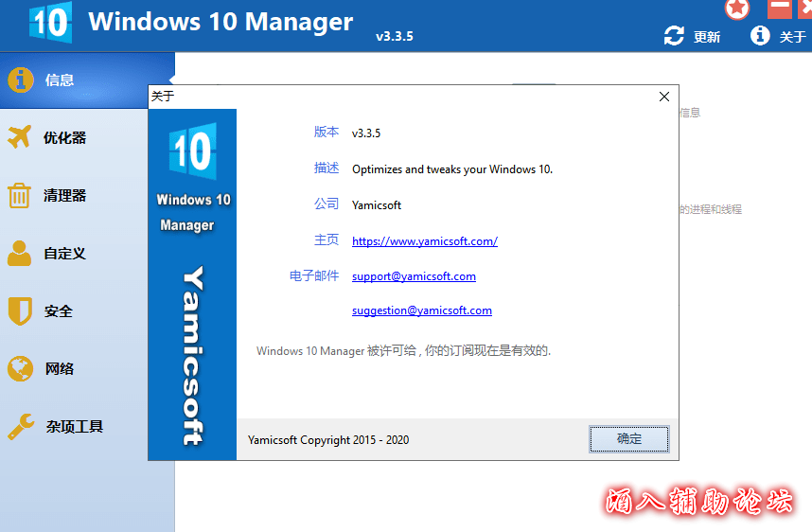Click the red star icon at top
The image size is (812, 532).
tap(737, 9)
